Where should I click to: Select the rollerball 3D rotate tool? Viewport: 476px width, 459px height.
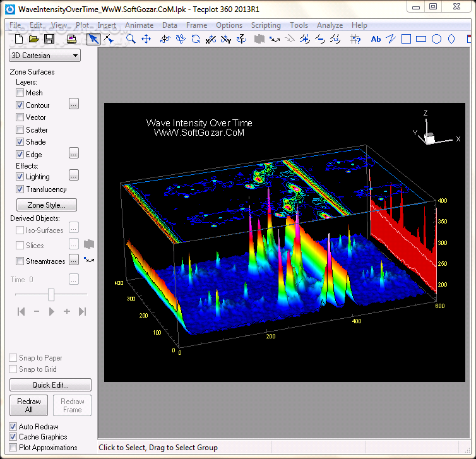pos(181,39)
